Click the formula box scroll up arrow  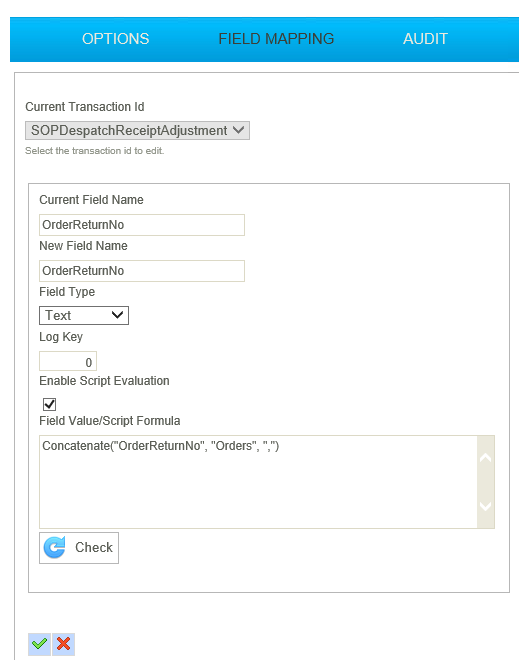[x=485, y=458]
